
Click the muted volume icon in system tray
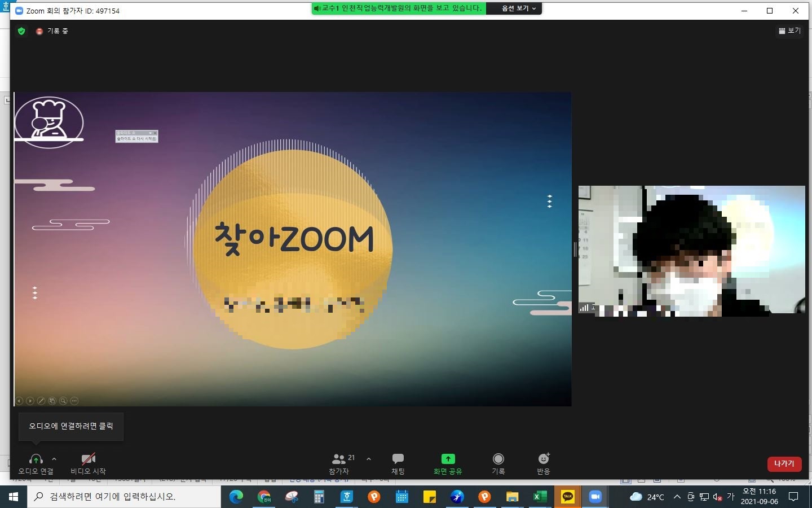pyautogui.click(x=717, y=497)
